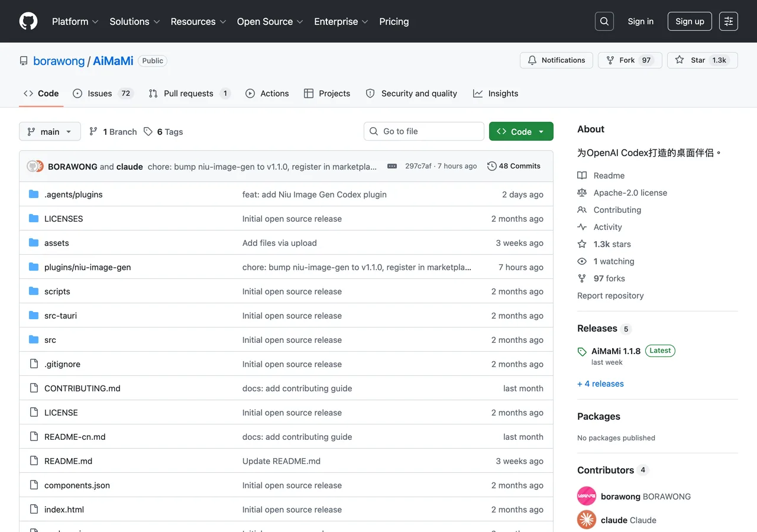Viewport: 757px width, 532px height.
Task: Open commit hash 297c7af
Action: point(418,166)
